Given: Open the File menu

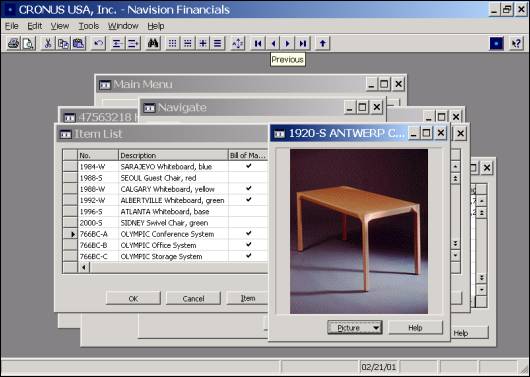Looking at the screenshot, I should (x=11, y=26).
